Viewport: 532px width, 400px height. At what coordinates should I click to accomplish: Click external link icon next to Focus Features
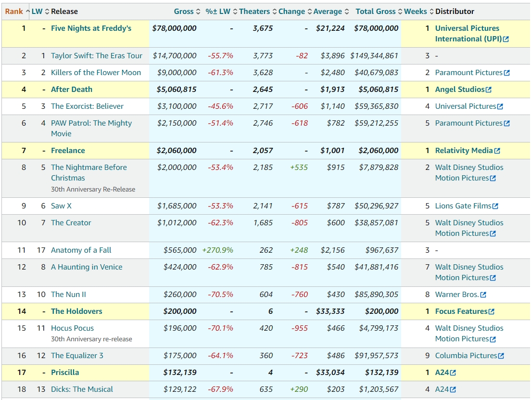(491, 311)
